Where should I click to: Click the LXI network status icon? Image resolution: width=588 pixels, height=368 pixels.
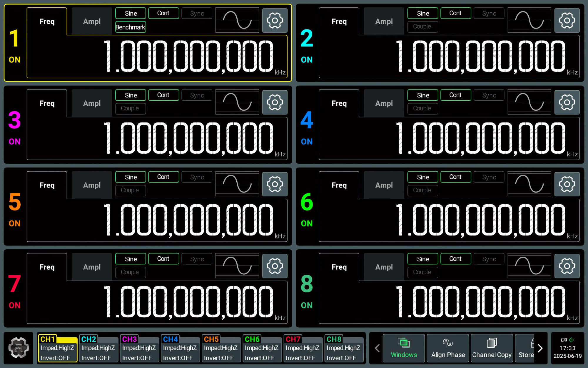tap(564, 340)
